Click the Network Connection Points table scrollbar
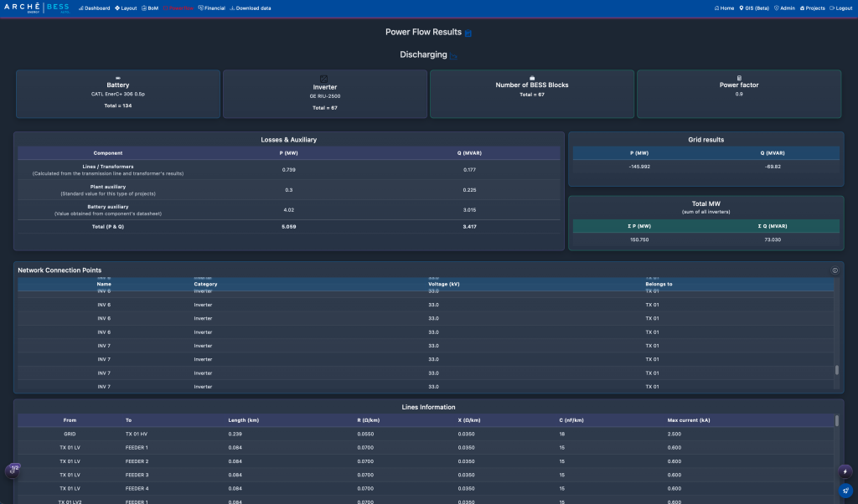This screenshot has height=504, width=858. (x=836, y=370)
